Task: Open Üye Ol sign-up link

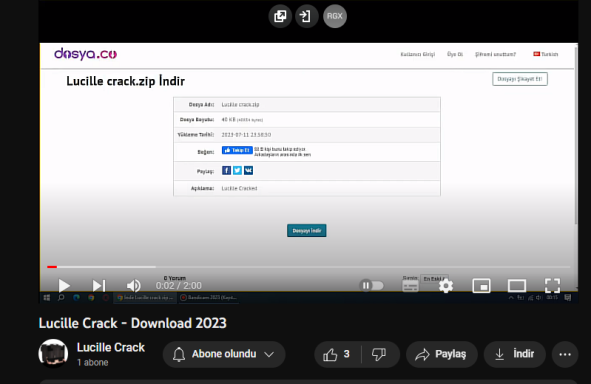Action: coord(455,54)
